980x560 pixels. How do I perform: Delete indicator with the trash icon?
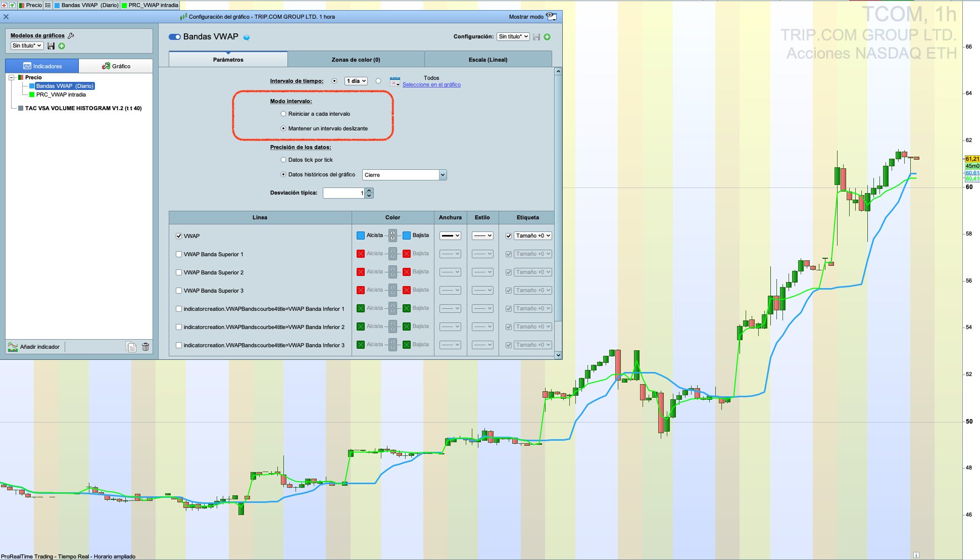pyautogui.click(x=145, y=347)
